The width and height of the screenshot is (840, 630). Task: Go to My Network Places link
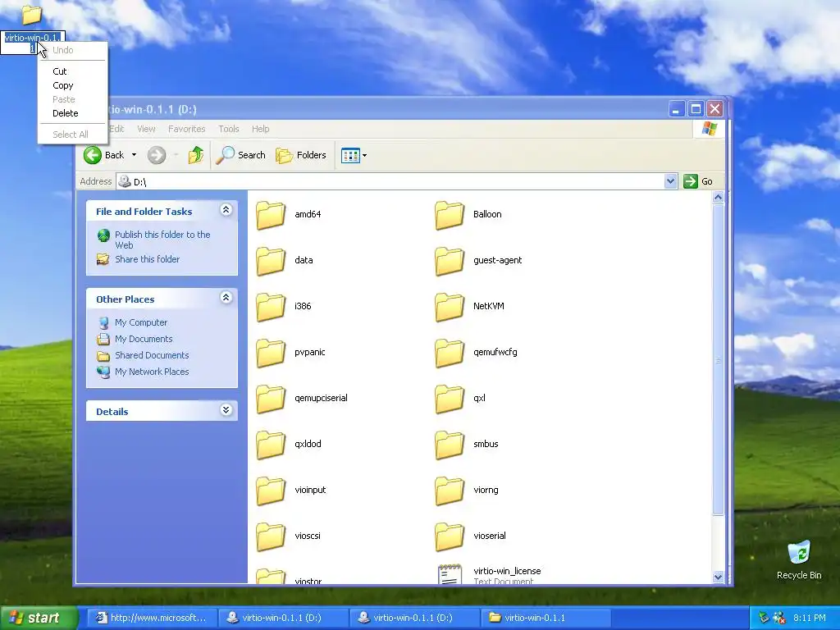click(152, 372)
